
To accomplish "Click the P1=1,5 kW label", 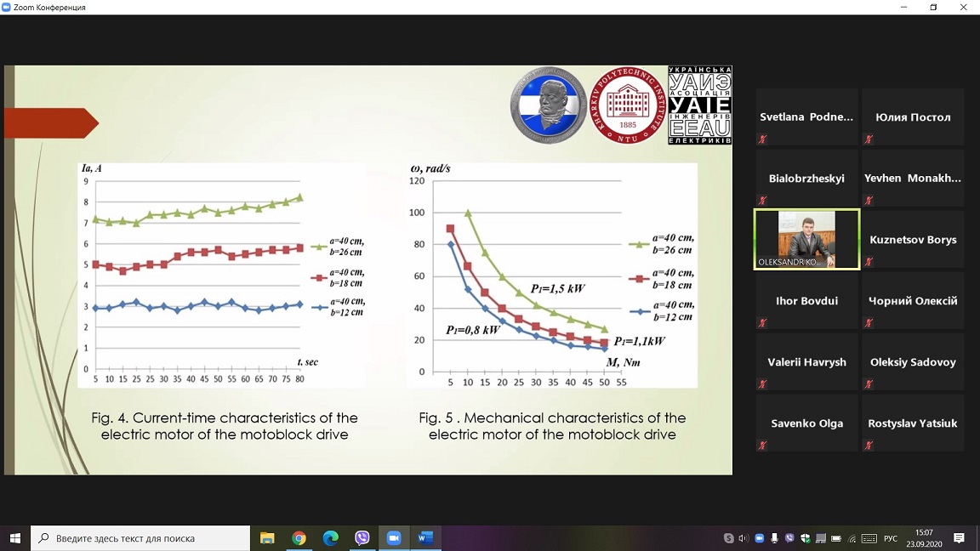I will 557,288.
